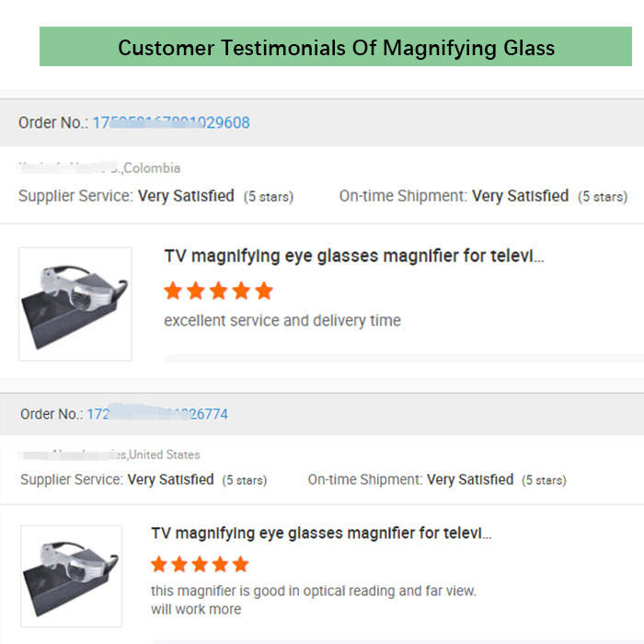Click the fifth star in the United States review

pyautogui.click(x=240, y=564)
